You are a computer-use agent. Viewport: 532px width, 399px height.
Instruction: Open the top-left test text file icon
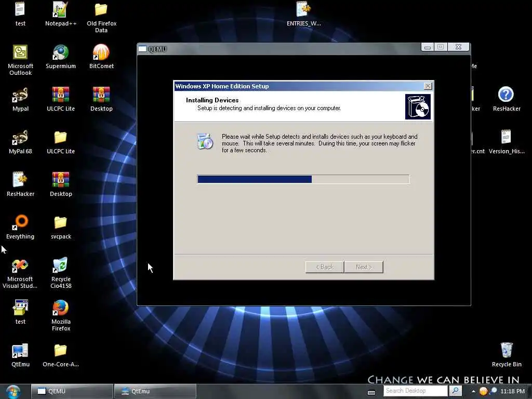point(20,9)
